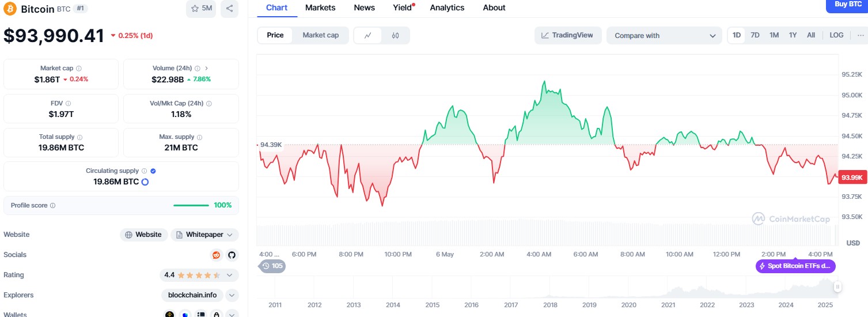Click the share icon next to watchlist
The height and width of the screenshot is (317, 868).
(x=229, y=9)
